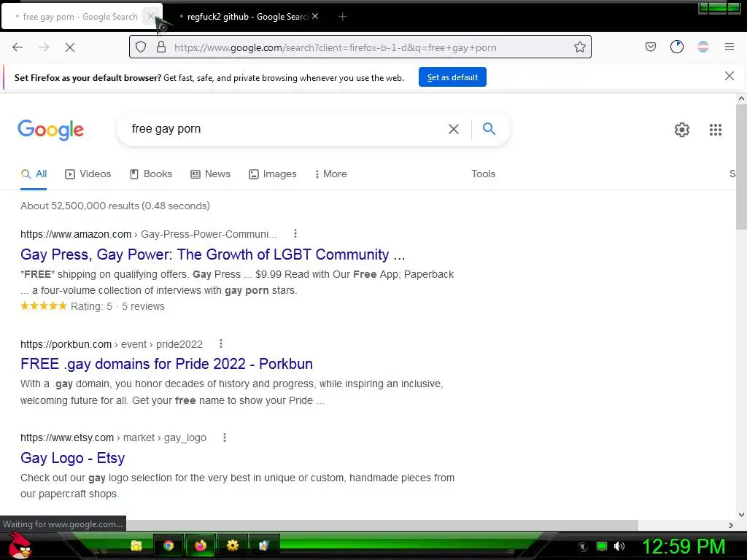The width and height of the screenshot is (747, 560).
Task: View site security padlock info
Action: 161,47
